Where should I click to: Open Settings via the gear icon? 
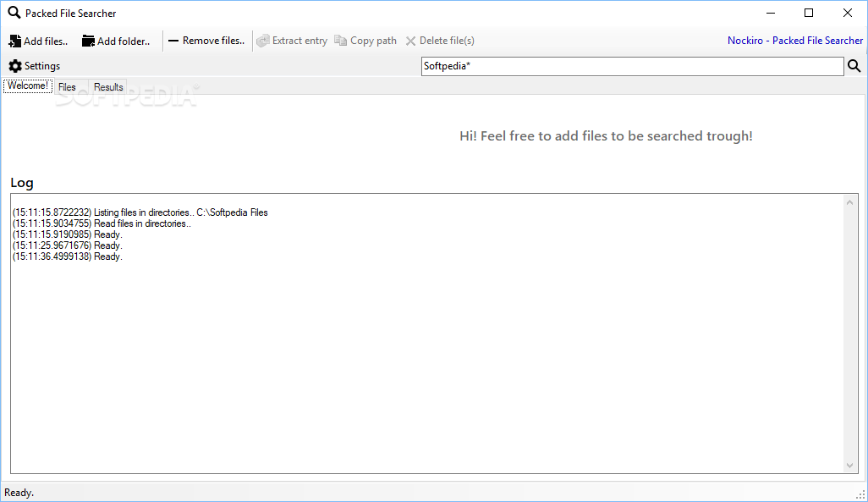15,66
